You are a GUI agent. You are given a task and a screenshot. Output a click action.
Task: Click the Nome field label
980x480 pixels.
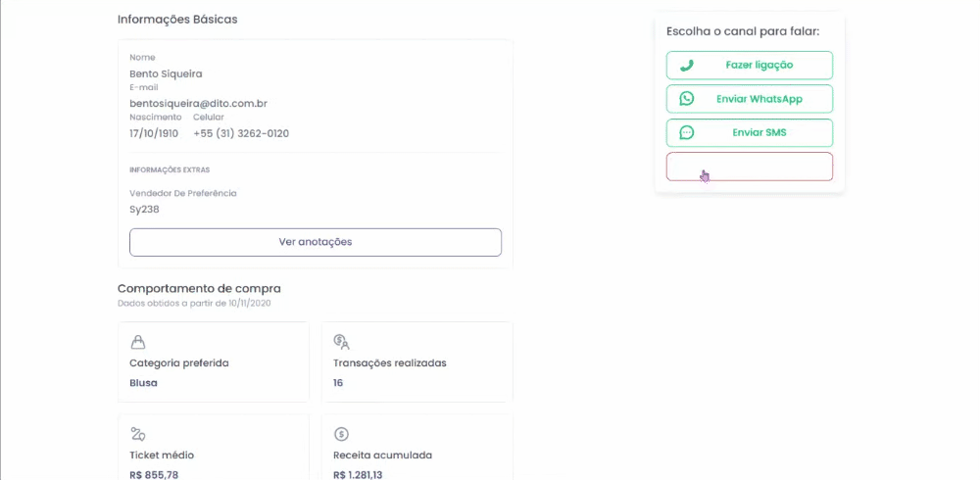[x=142, y=58]
